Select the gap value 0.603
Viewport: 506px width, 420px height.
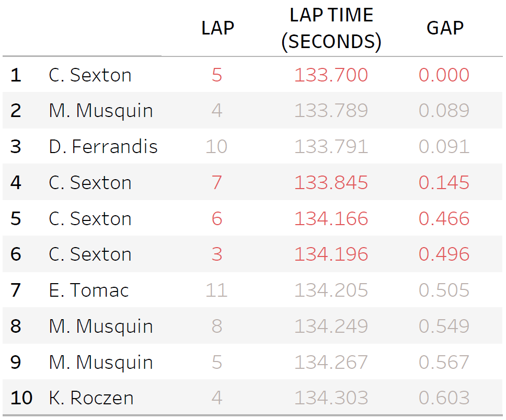444,398
